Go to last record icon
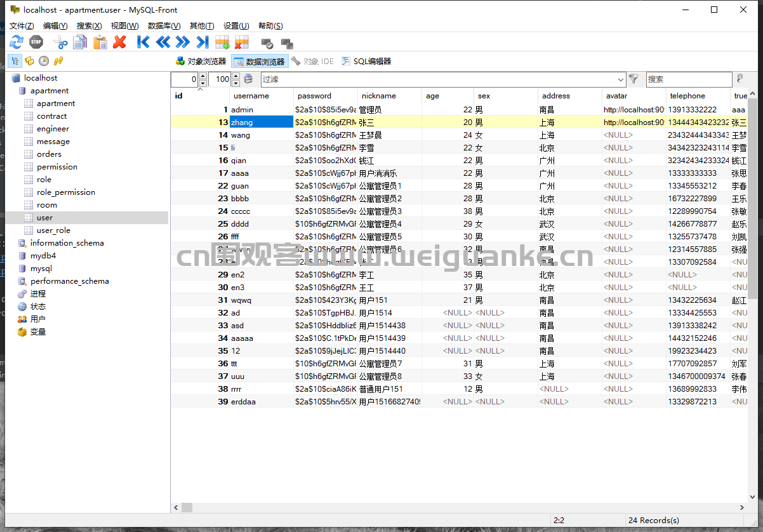This screenshot has height=532, width=763. coord(202,42)
